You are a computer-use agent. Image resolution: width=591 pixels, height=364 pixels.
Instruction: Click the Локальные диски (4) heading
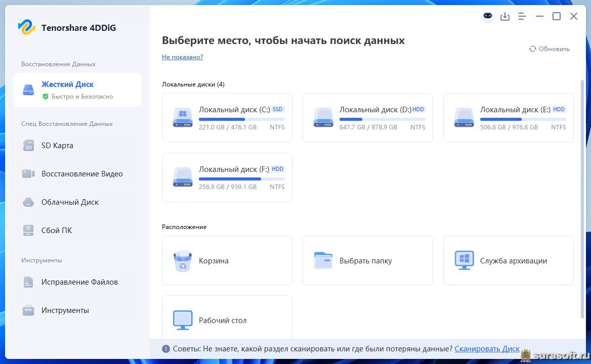pyautogui.click(x=193, y=84)
